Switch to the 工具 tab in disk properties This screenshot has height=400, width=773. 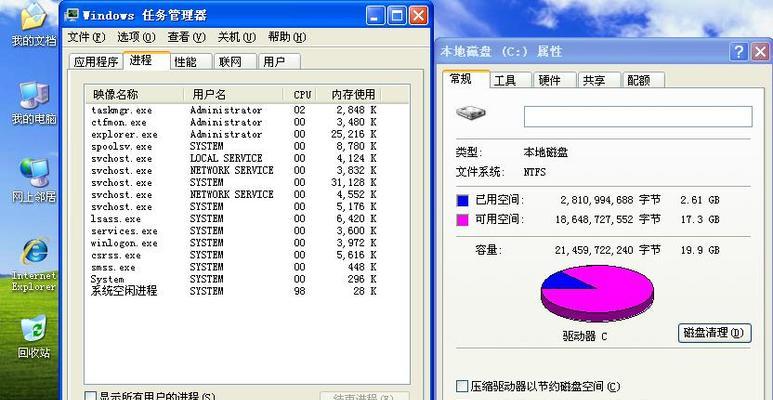511,80
